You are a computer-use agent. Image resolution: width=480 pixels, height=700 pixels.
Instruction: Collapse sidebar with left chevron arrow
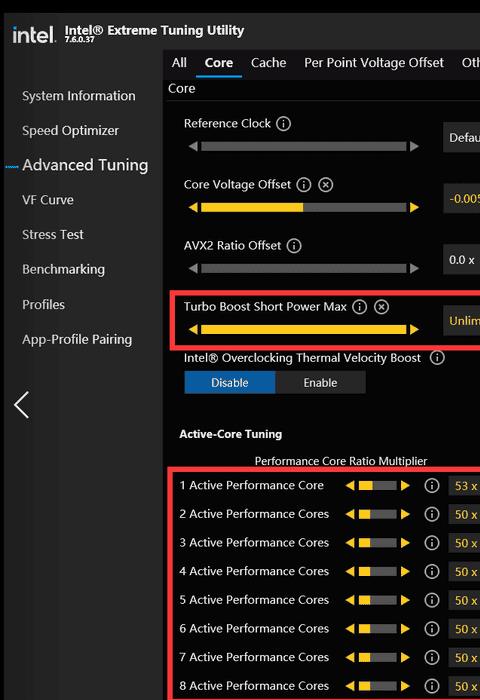21,405
